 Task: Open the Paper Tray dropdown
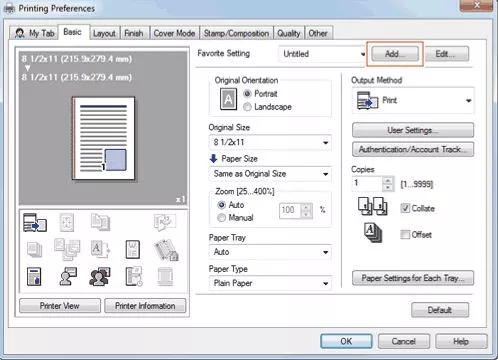point(270,252)
